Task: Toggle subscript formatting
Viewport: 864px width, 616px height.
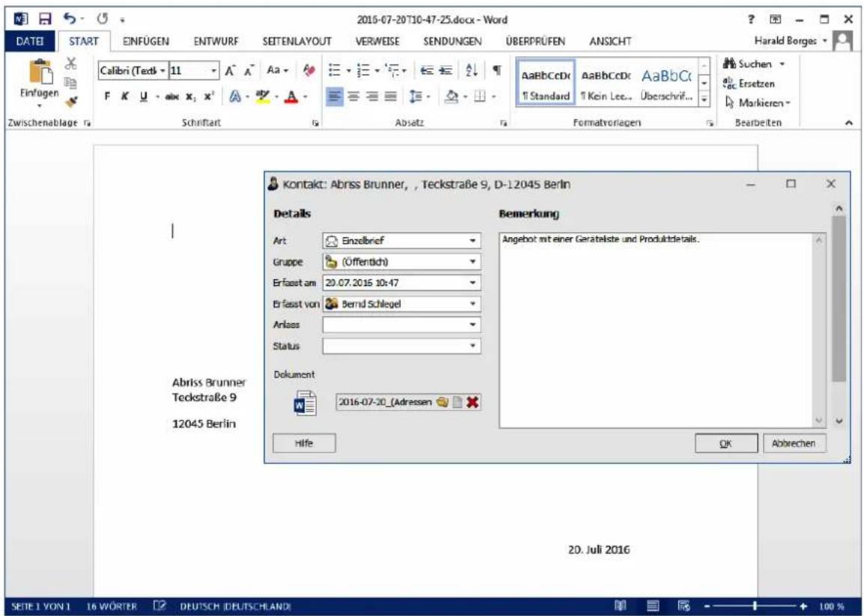Action: 190,97
